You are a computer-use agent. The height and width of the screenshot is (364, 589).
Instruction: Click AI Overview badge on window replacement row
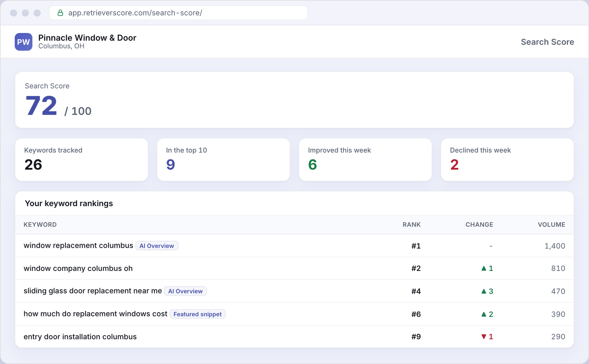157,246
